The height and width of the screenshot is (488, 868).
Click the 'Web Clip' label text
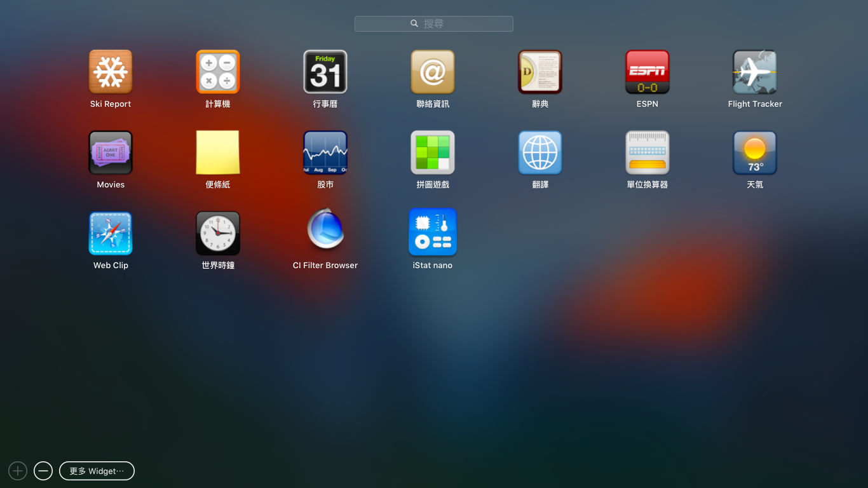pyautogui.click(x=111, y=266)
